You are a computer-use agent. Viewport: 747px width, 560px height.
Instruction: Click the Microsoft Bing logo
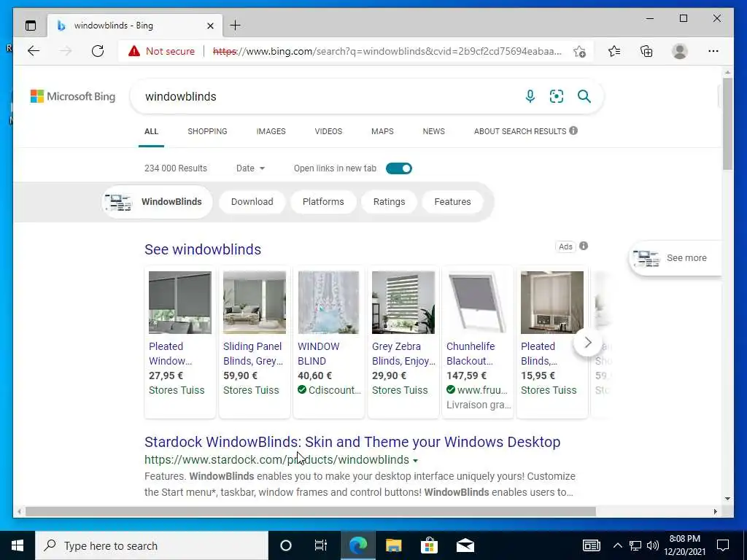73,96
